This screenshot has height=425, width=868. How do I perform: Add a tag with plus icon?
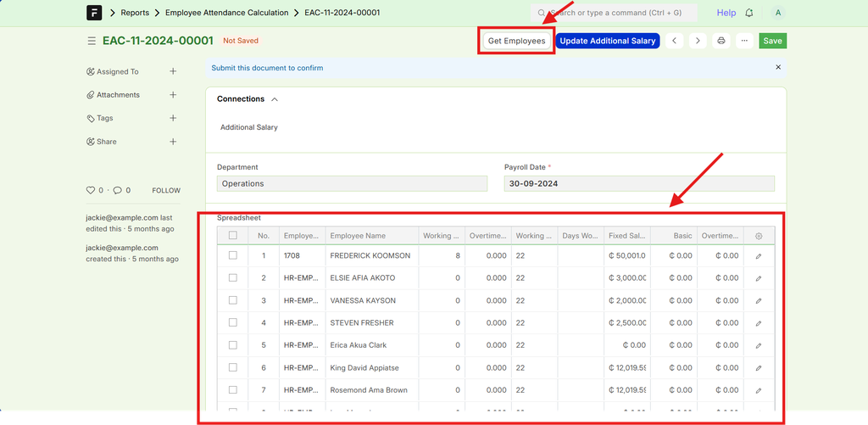[173, 118]
